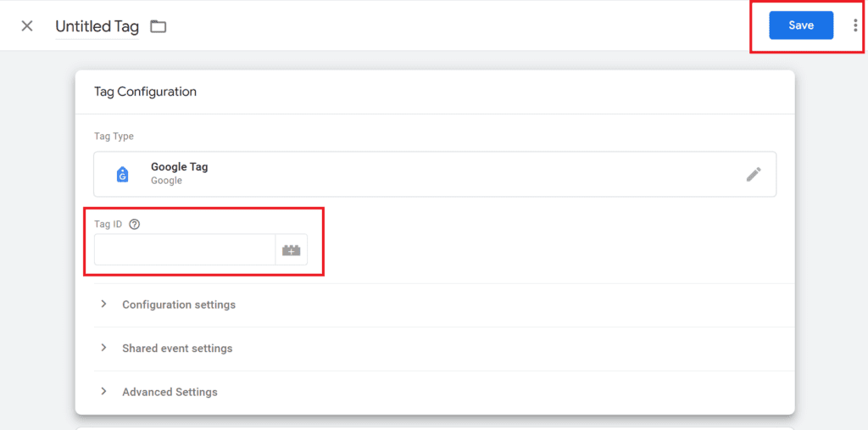Click the Configuration settings label
Screen dimensions: 868x430
[179, 304]
